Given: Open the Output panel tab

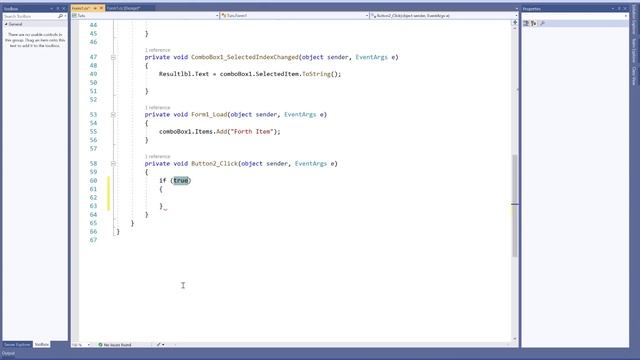Looking at the screenshot, I should pyautogui.click(x=9, y=353).
